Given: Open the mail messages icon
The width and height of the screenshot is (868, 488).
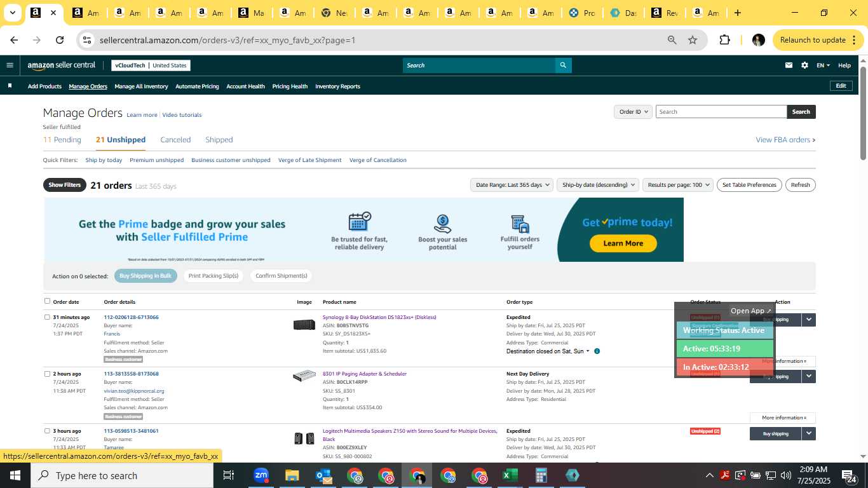Looking at the screenshot, I should point(789,65).
